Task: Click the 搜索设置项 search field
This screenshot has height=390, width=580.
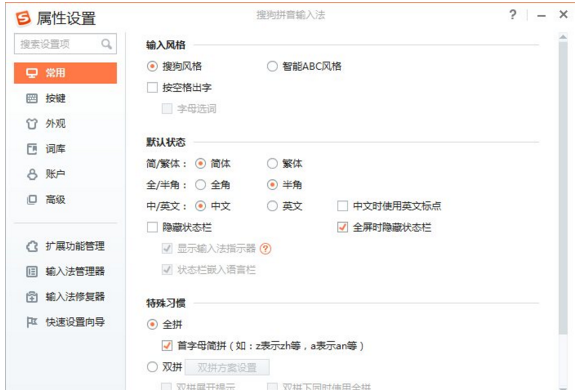Action: coord(65,44)
